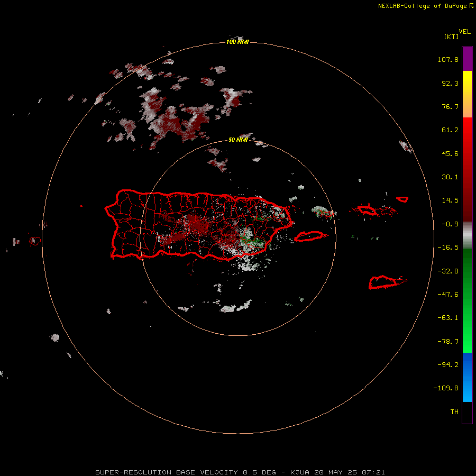Click the -63.1 velocity scale value
This screenshot has height=476, width=476.
click(x=448, y=318)
